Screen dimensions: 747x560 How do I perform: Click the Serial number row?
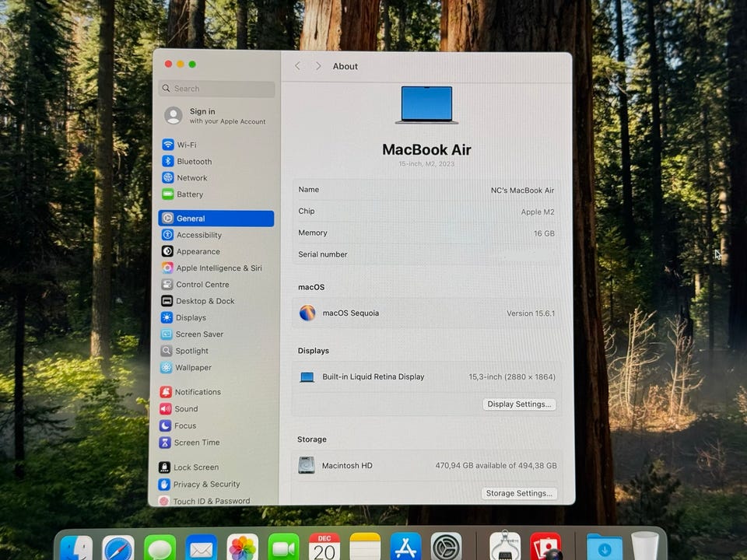coord(426,254)
